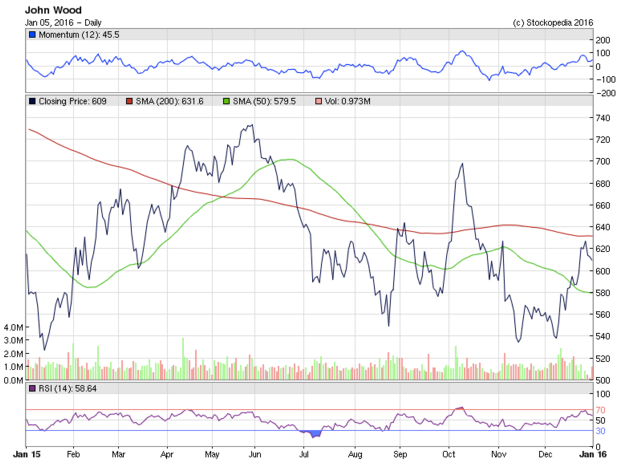The width and height of the screenshot is (620, 469).
Task: Click the 520 price axis value
Action: tap(603, 359)
